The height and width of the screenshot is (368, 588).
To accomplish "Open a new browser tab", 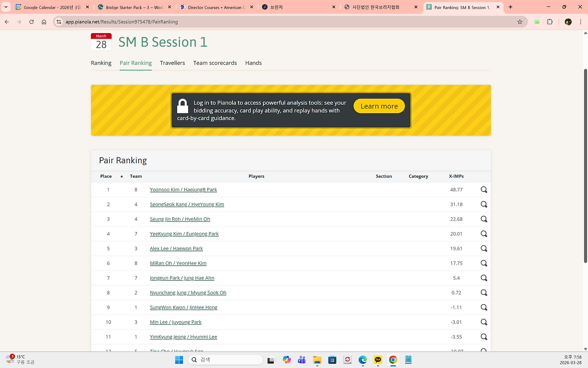I will [510, 7].
